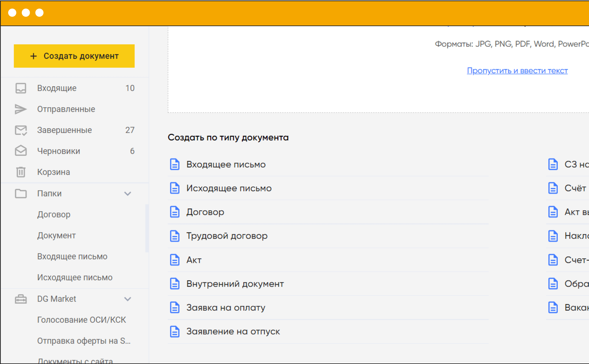Click document icon beside Трудовой договор
Image resolution: width=589 pixels, height=364 pixels.
pos(175,236)
